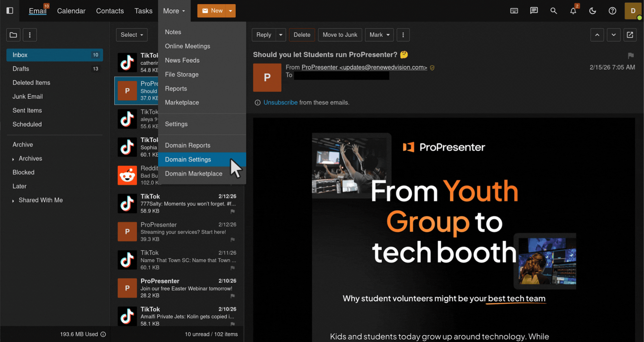Go to previous message arrow
644x342 pixels.
pos(597,35)
